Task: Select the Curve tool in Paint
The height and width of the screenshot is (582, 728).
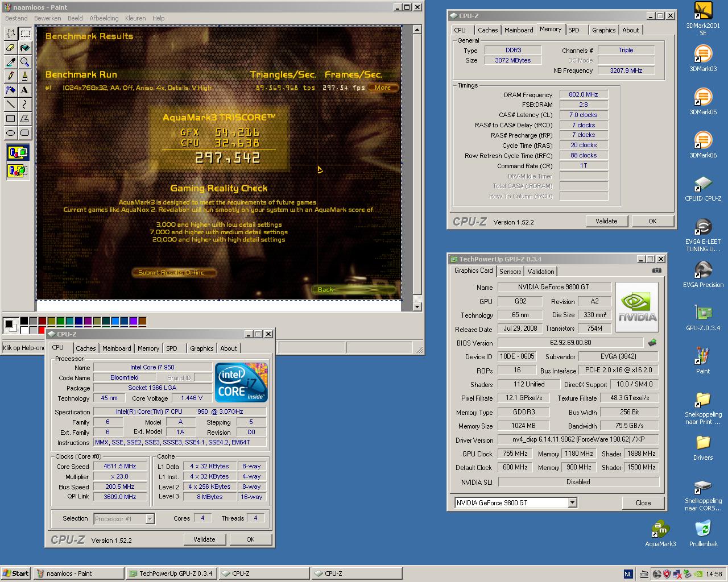Action: (24, 105)
